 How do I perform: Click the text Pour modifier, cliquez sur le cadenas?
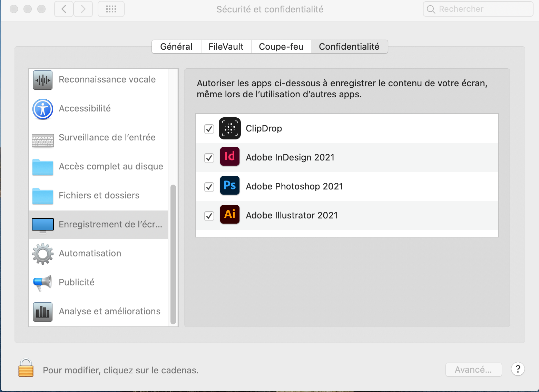121,370
